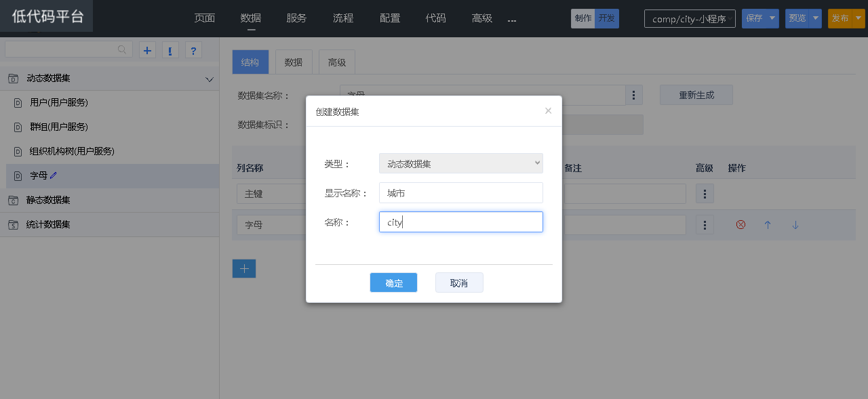Image resolution: width=868 pixels, height=399 pixels.
Task: Add a new column with the blue plus button
Action: (244, 269)
